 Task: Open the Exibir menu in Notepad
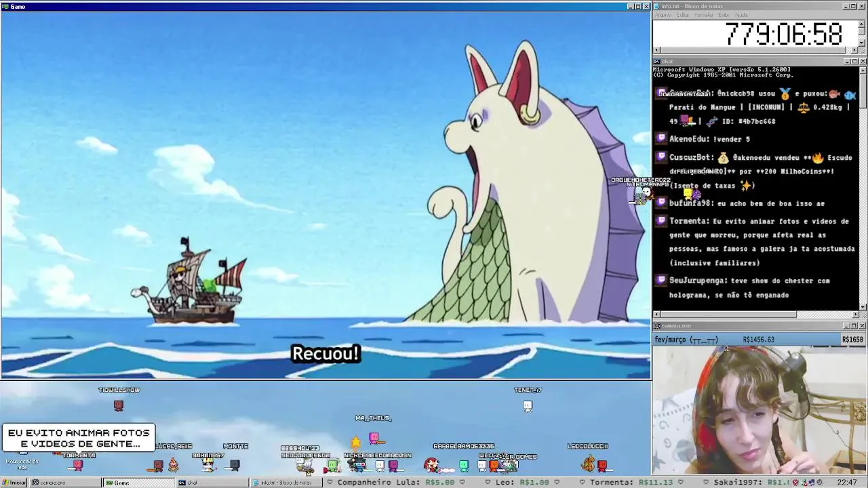pyautogui.click(x=724, y=15)
